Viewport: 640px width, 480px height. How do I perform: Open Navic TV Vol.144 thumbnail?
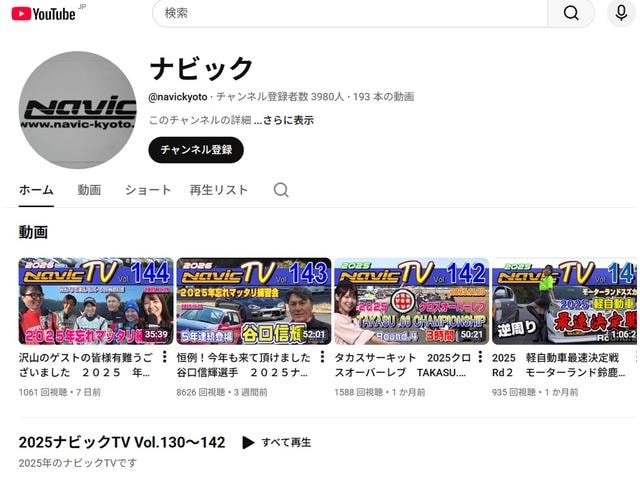coord(96,301)
